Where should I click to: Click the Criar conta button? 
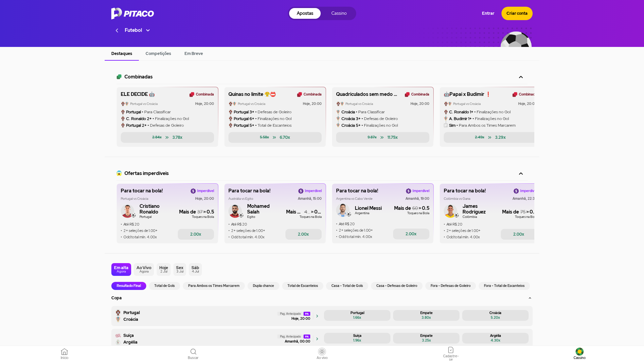click(x=517, y=13)
